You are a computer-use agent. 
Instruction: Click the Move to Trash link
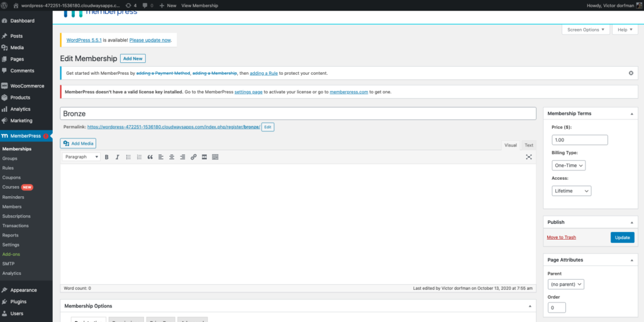click(561, 237)
